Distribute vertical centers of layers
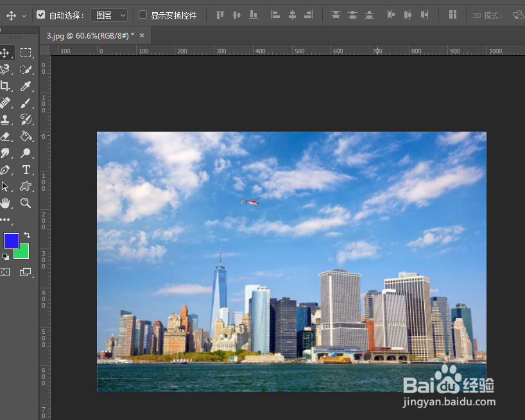Image resolution: width=525 pixels, height=420 pixels. click(x=352, y=15)
